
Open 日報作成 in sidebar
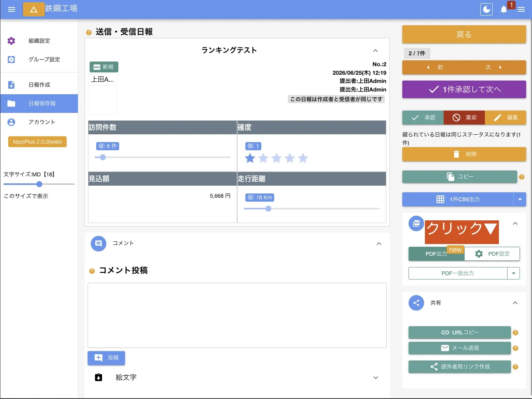[x=39, y=85]
